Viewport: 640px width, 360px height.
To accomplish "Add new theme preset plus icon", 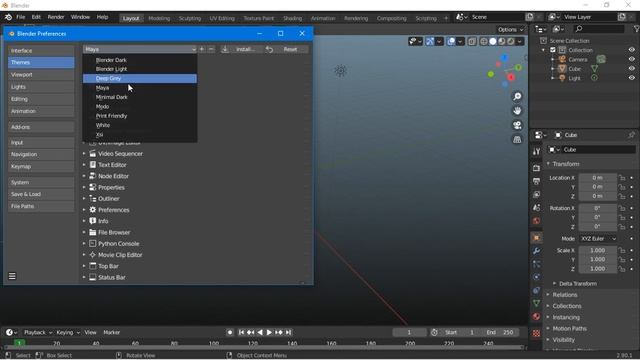I will click(202, 49).
